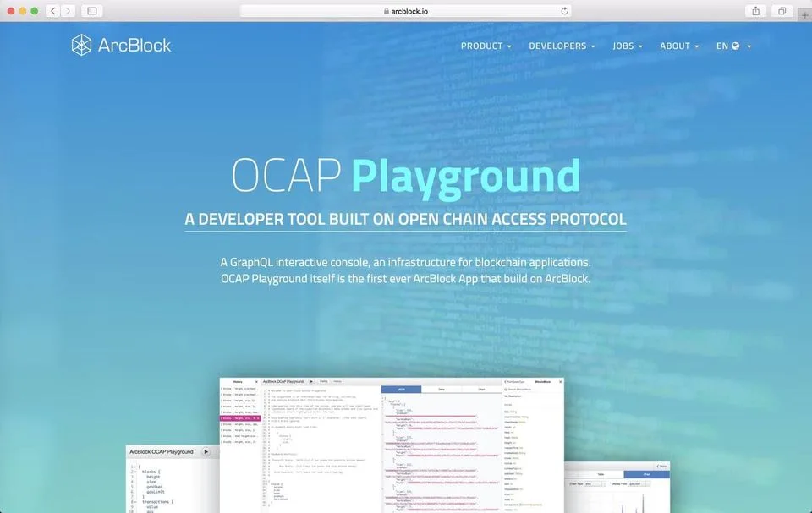812x513 pixels.
Task: Click the OCAP Playground heading
Action: coord(405,176)
